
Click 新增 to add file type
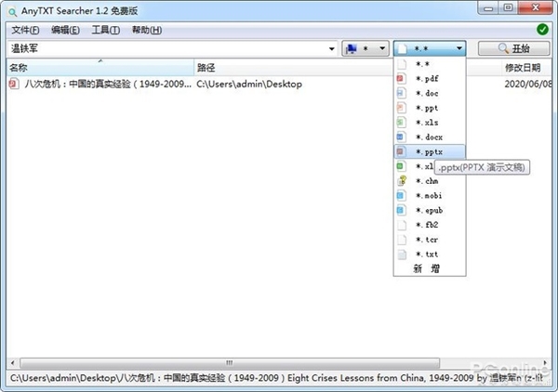[428, 268]
